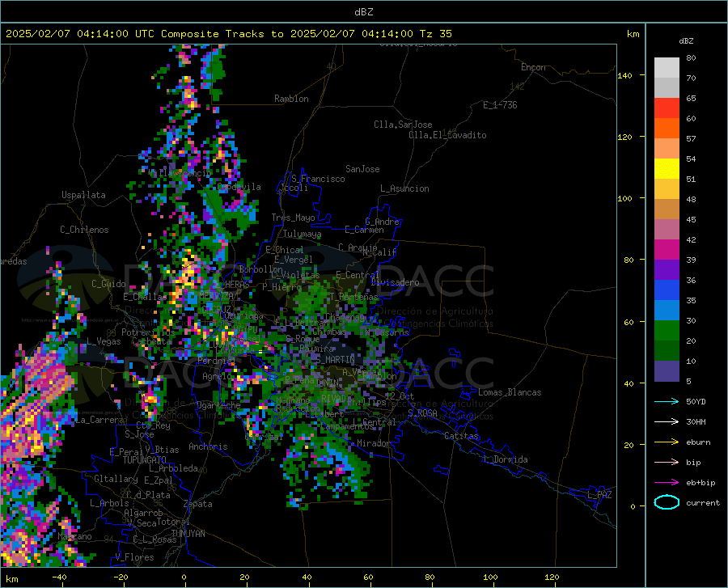The width and height of the screenshot is (728, 588).
Task: Select the light blue 30-35 dBZ swatch
Action: [667, 311]
